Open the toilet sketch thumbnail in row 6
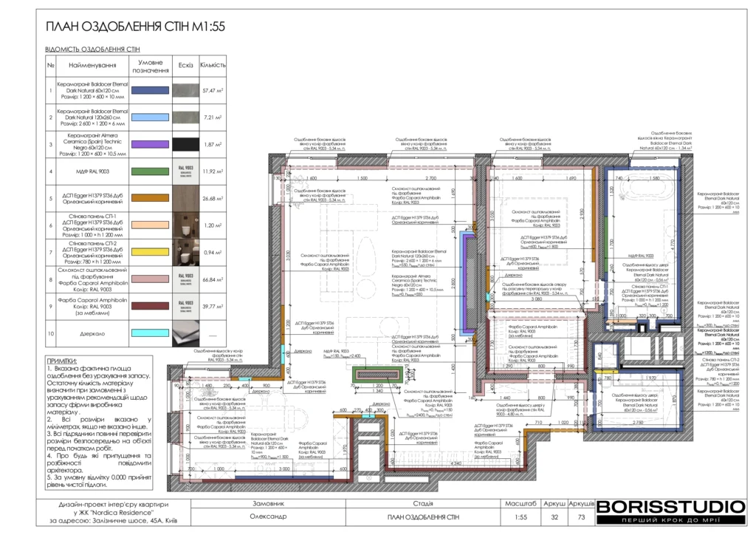The image size is (756, 535). point(185,225)
